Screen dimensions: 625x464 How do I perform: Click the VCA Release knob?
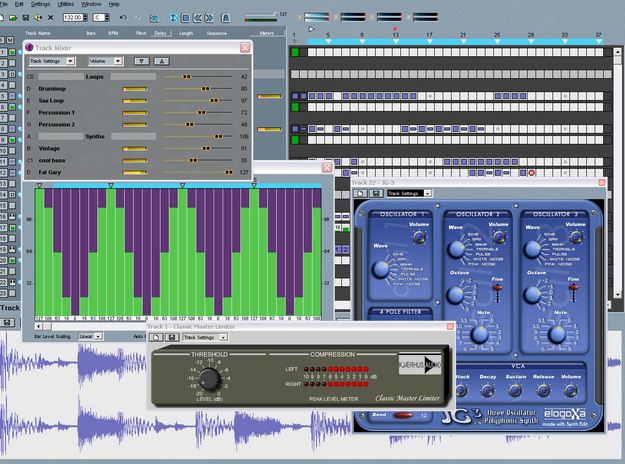543,390
